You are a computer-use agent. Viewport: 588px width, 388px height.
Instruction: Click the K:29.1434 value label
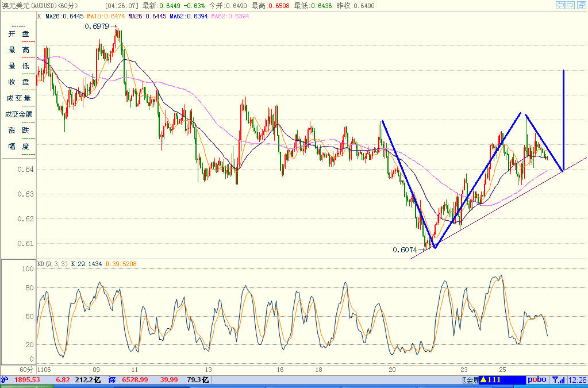click(x=86, y=264)
